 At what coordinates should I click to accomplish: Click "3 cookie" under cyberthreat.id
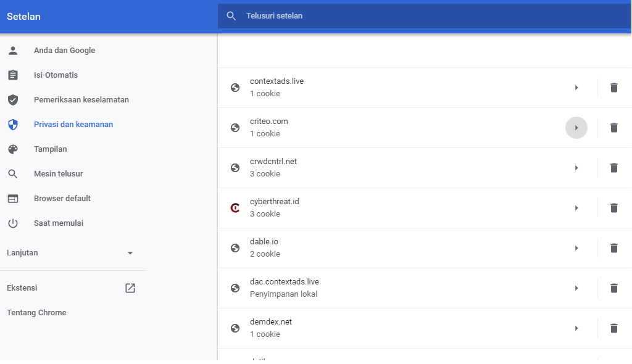265,214
